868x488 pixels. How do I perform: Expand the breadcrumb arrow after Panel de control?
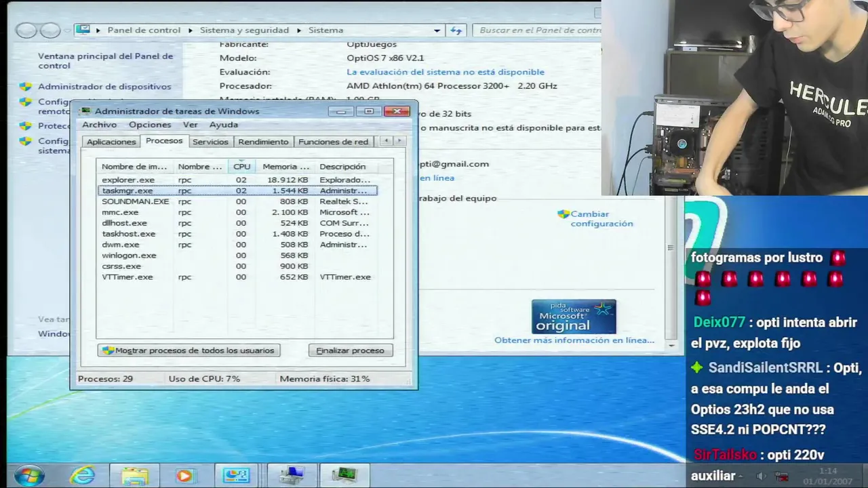[x=191, y=30]
